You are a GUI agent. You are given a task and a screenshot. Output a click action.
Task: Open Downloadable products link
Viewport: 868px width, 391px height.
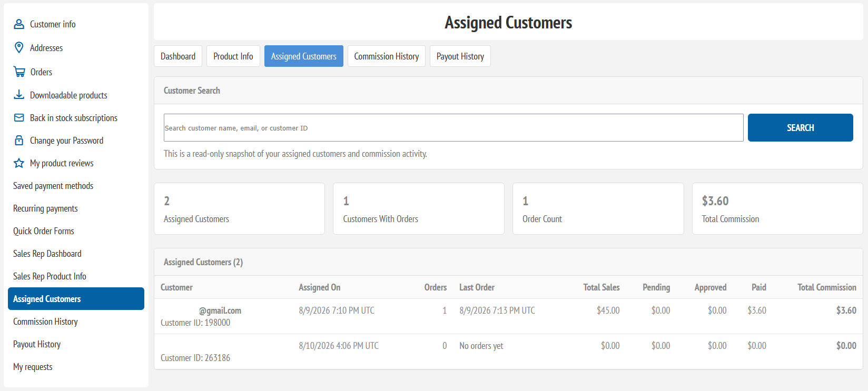(68, 95)
